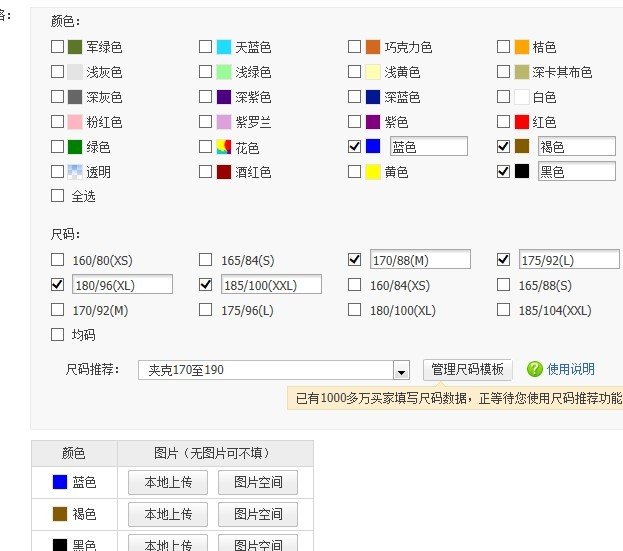The height and width of the screenshot is (551, 623).
Task: Click the brown swatch in the 褐色 table row
Action: (60, 515)
